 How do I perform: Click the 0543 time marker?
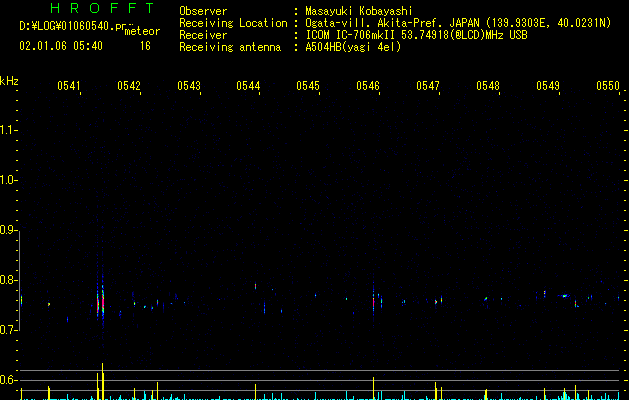pos(189,86)
